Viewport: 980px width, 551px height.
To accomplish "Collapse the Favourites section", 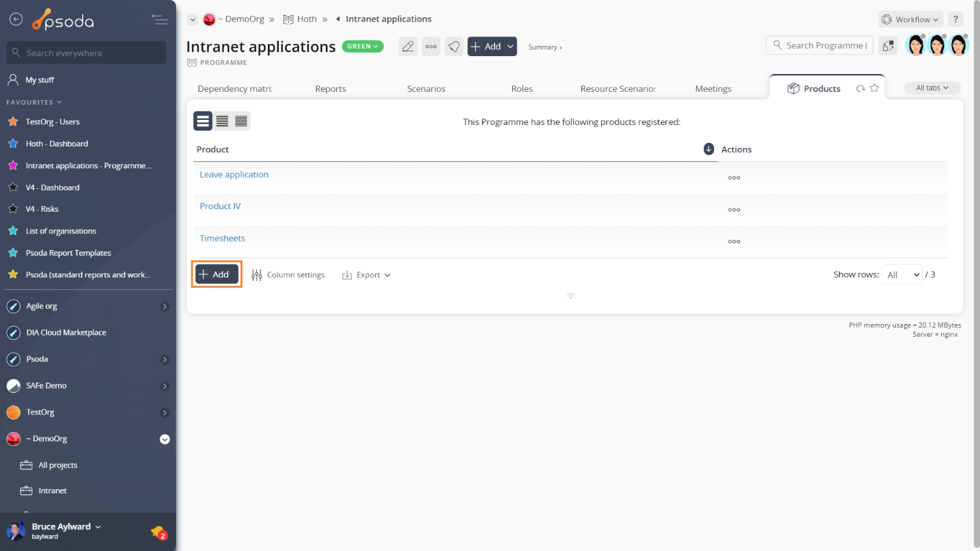I will 34,102.
